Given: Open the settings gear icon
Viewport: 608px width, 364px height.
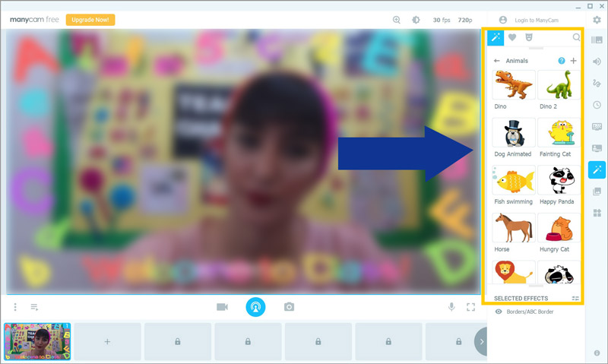Looking at the screenshot, I should pos(597,20).
